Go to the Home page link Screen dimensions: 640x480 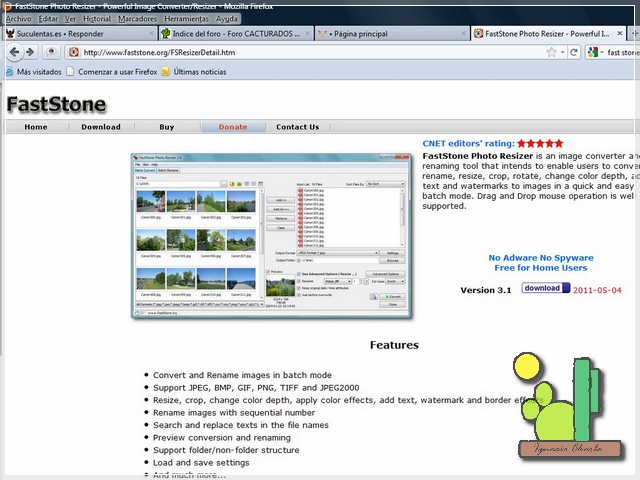pos(36,127)
